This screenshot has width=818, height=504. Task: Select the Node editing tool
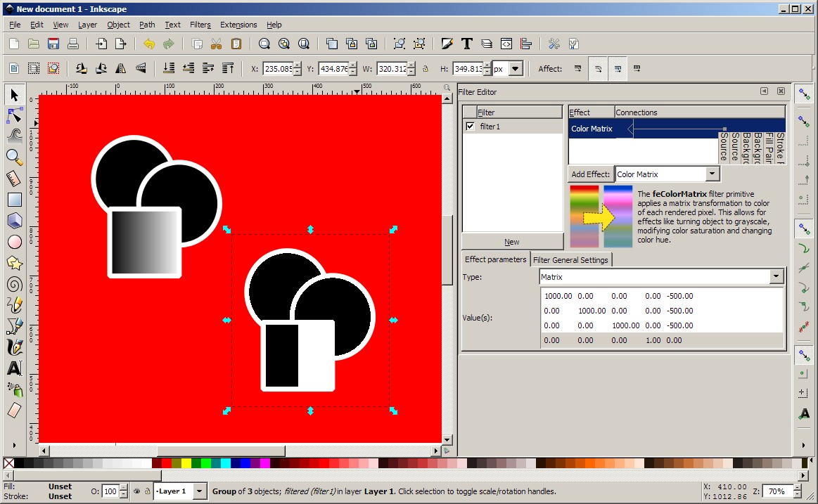click(x=14, y=115)
